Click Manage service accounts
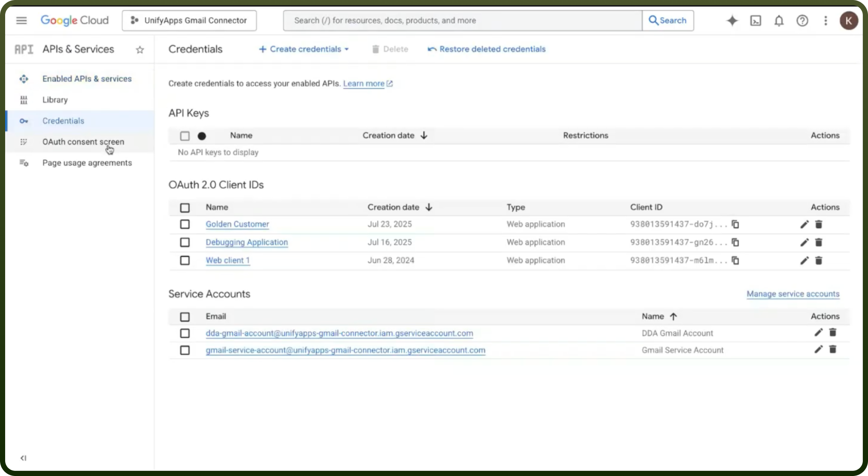Image resolution: width=868 pixels, height=476 pixels. point(793,294)
